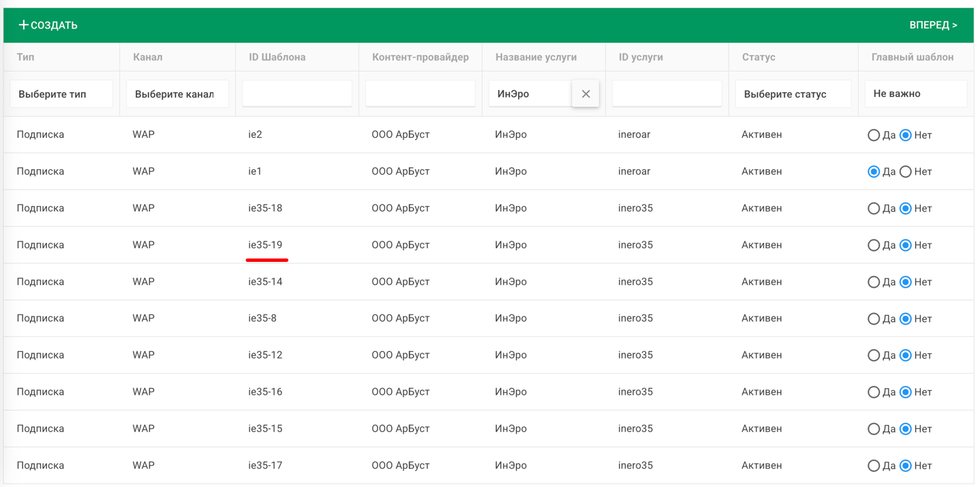
Task: Click the ie35-19 template ID
Action: pos(265,245)
